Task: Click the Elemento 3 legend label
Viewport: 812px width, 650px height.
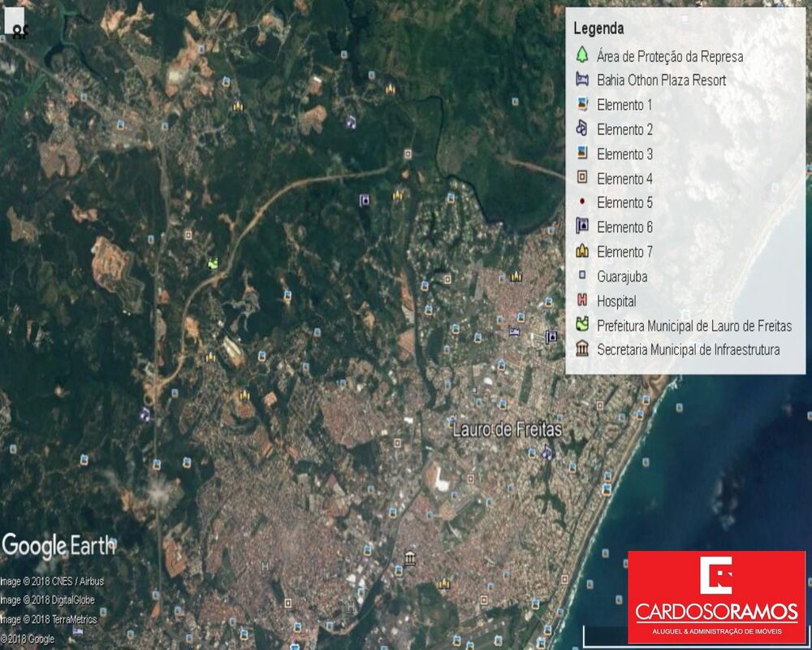Action: 624,154
